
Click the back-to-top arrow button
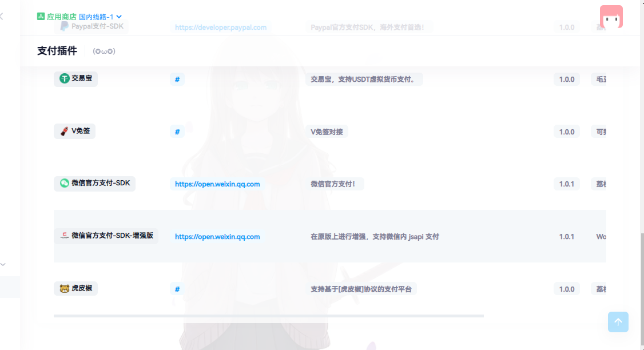coord(618,322)
